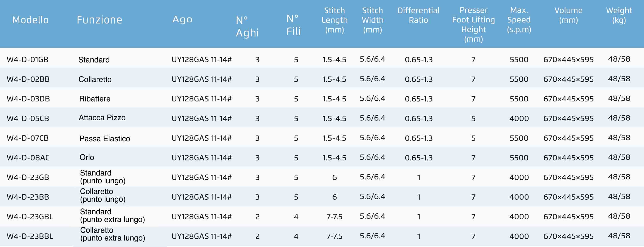Click Collaretto (punto extra lungo) cell
The width and height of the screenshot is (644, 247).
click(113, 234)
